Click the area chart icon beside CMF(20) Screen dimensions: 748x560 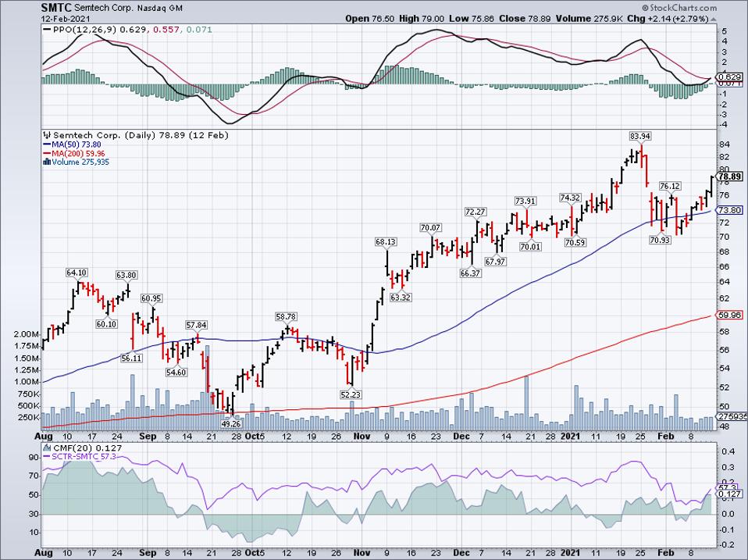[47, 448]
